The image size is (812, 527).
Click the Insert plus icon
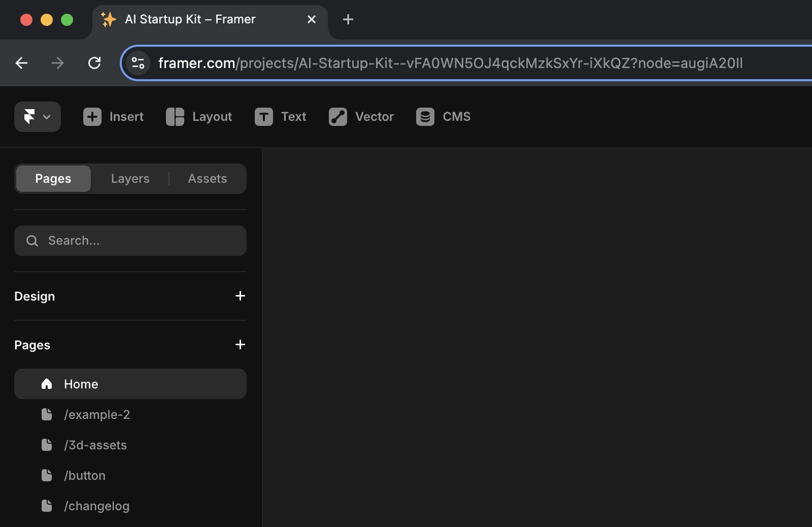[x=92, y=117]
